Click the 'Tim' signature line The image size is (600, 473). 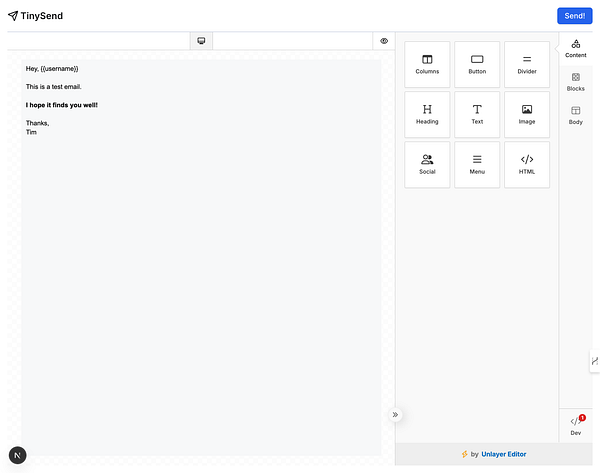click(x=31, y=132)
